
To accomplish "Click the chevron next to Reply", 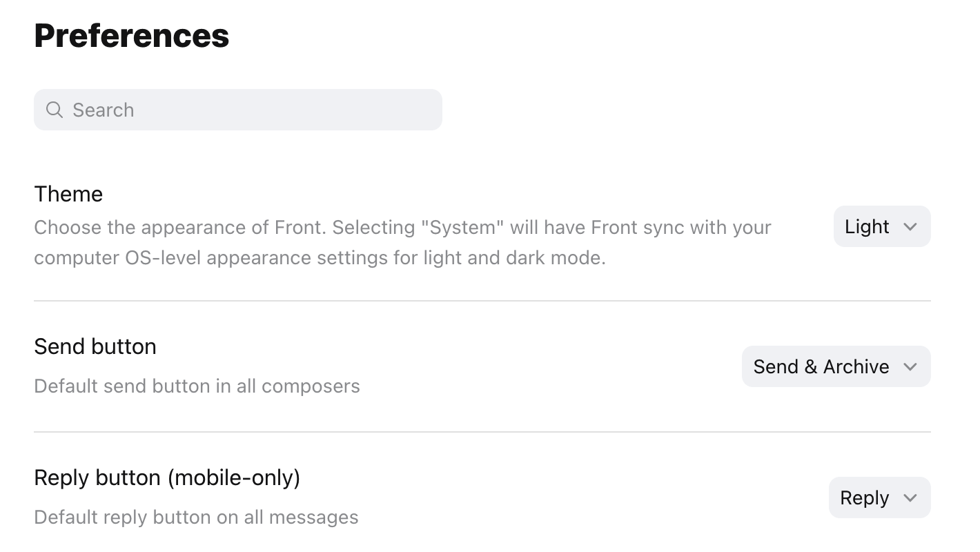I will tap(911, 497).
